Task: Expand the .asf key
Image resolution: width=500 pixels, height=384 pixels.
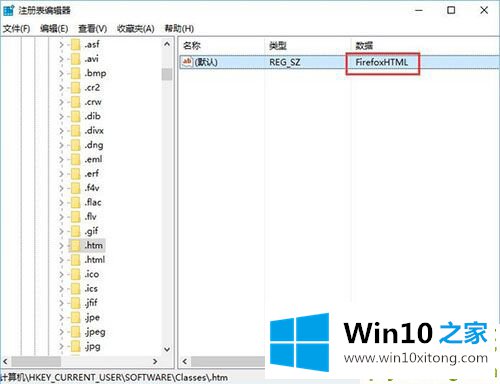Action: click(x=61, y=44)
